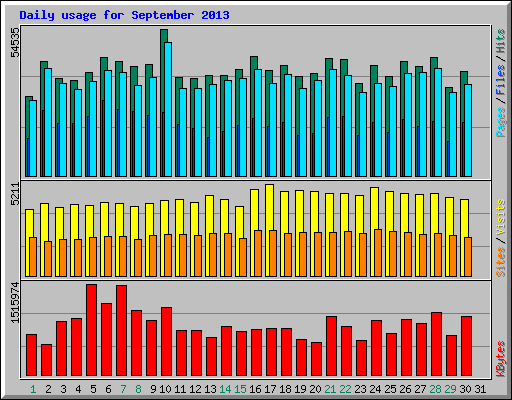Viewport: 512px width, 400px height.
Task: Click day label 13 on the x-axis
Action: click(x=210, y=389)
